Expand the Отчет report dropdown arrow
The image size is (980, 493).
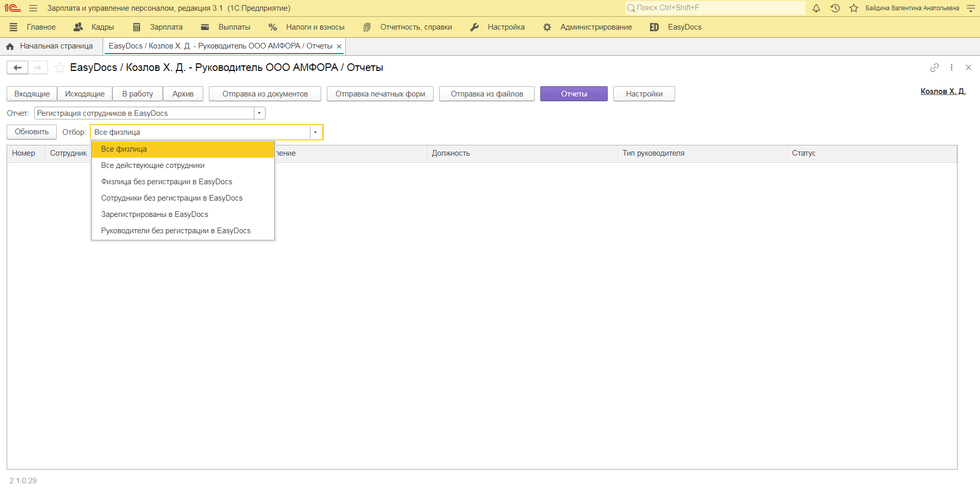[x=259, y=113]
